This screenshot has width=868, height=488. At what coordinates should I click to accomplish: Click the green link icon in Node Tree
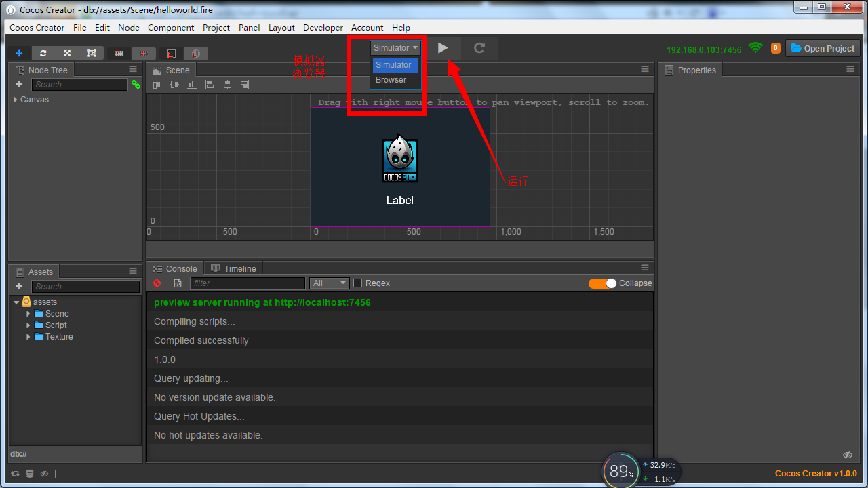(136, 85)
